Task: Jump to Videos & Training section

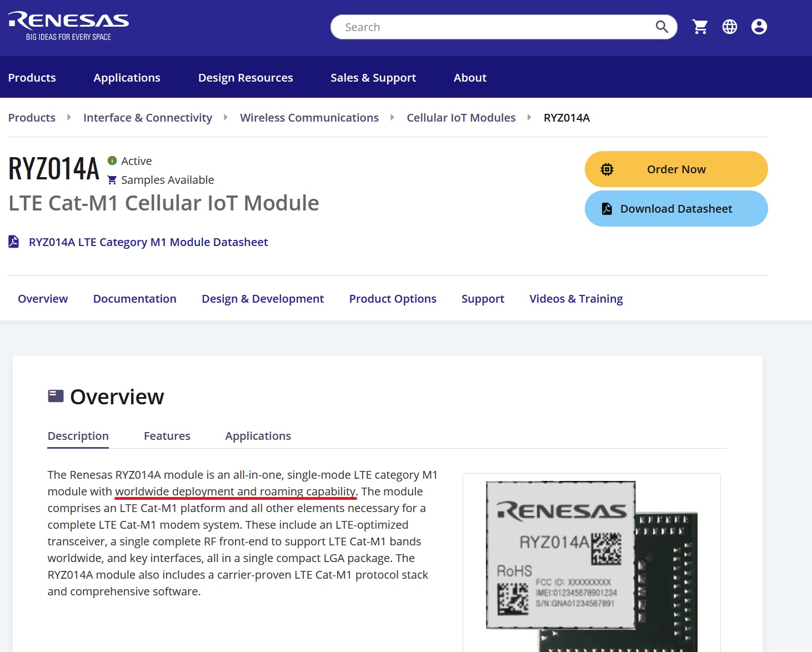Action: coord(576,299)
